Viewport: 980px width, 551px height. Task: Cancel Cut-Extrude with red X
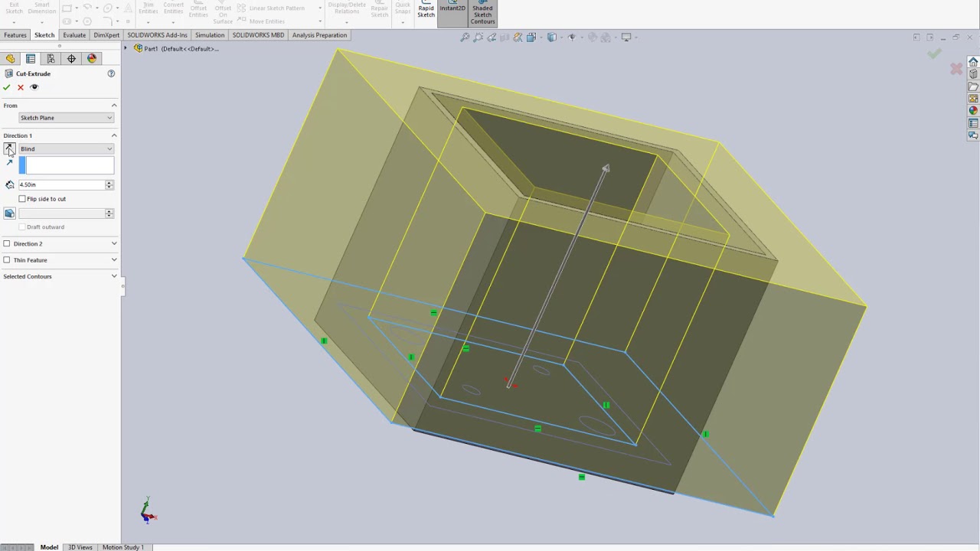pos(21,87)
